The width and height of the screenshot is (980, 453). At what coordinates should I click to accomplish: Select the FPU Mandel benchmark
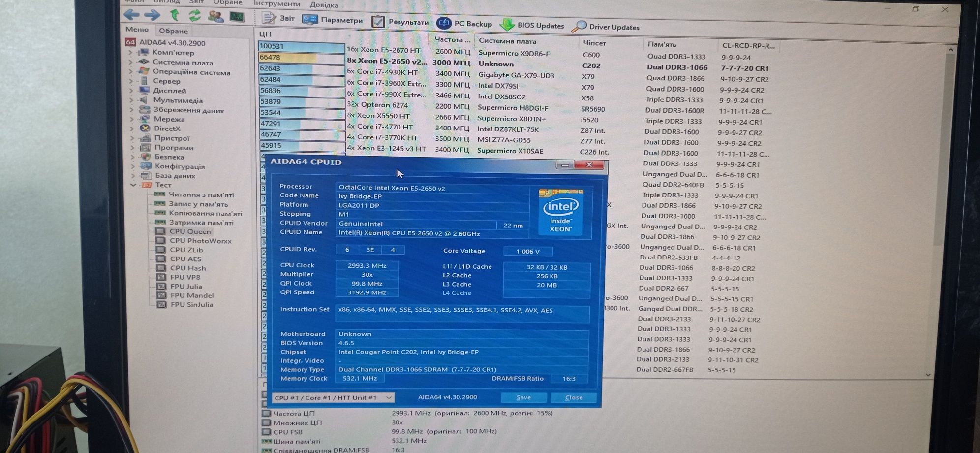tap(192, 295)
